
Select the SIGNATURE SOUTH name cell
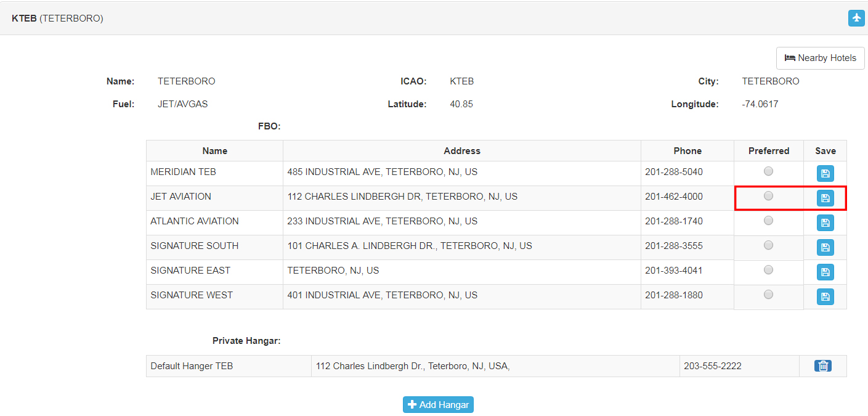coord(214,248)
